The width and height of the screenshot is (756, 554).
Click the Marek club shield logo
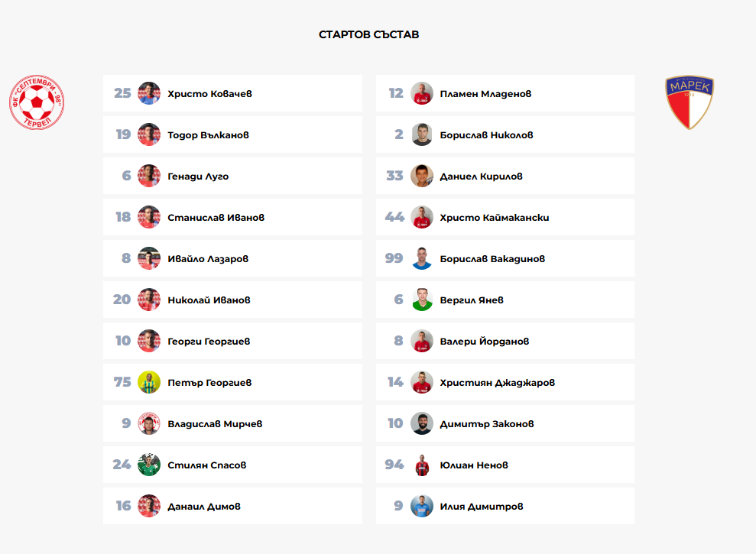689,102
